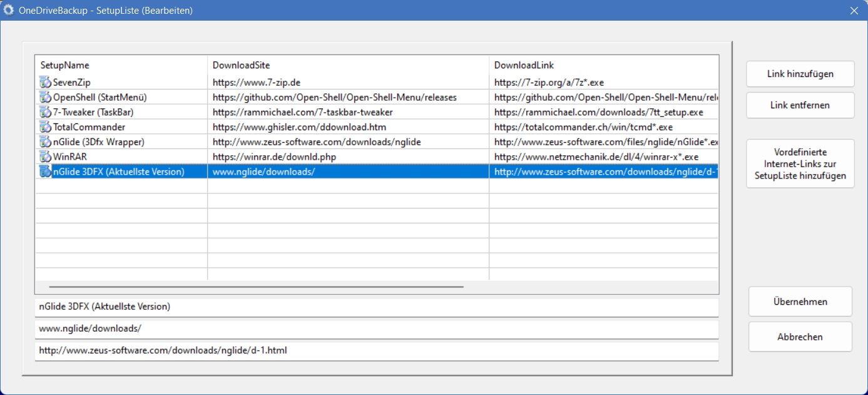This screenshot has height=395, width=868.
Task: Click the OpenShell (StartMenü) row icon
Action: [x=46, y=97]
